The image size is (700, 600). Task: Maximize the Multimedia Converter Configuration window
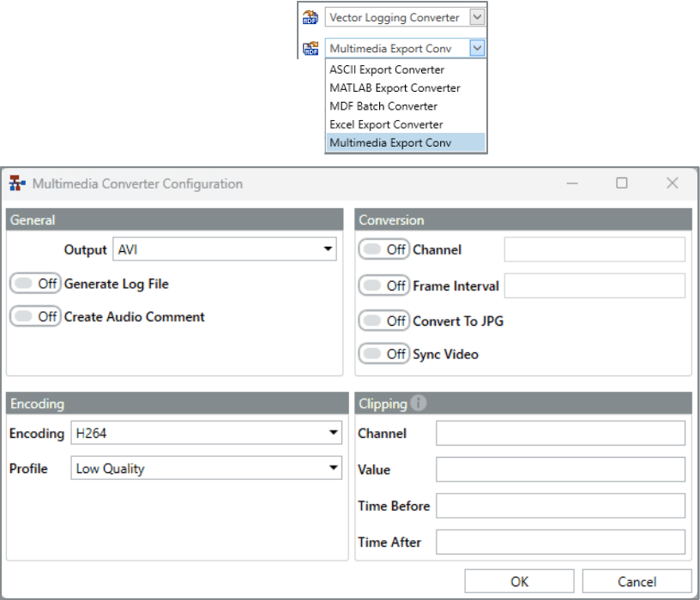622,183
